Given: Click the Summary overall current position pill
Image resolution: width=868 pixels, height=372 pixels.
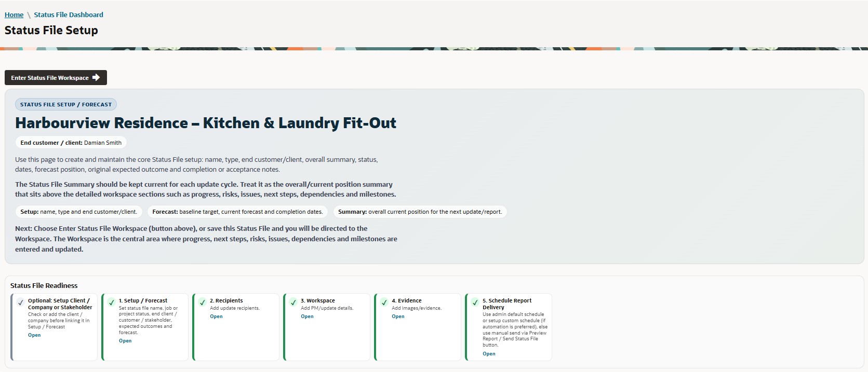Looking at the screenshot, I should point(420,212).
